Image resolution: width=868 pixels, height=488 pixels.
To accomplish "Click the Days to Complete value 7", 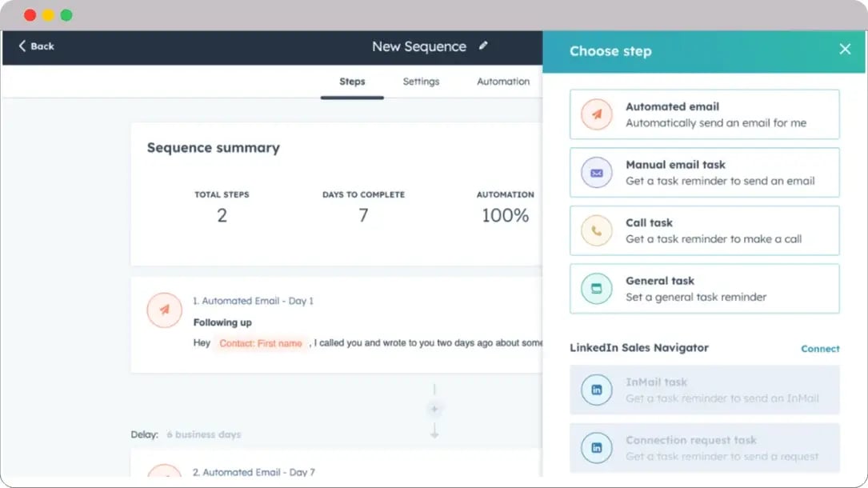I will point(363,215).
